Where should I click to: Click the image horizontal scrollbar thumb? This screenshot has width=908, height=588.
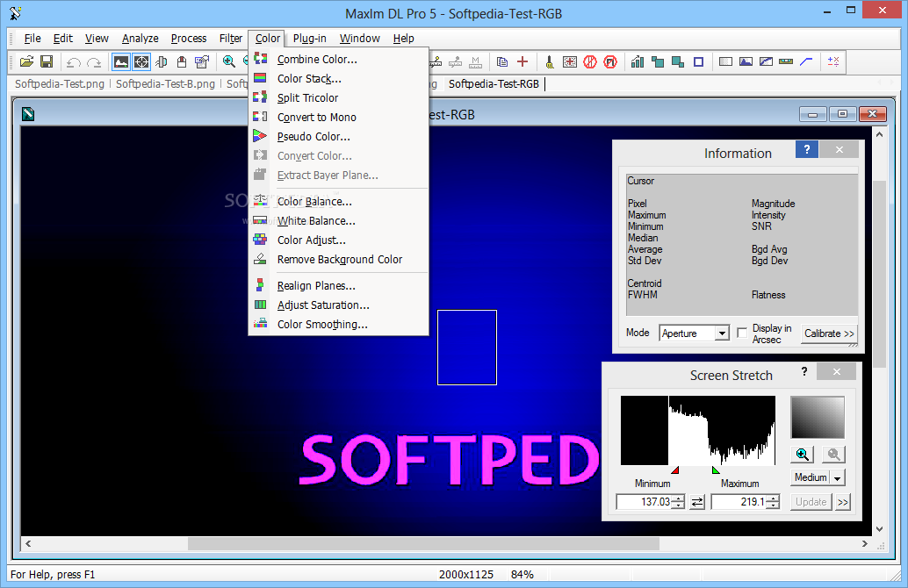pyautogui.click(x=423, y=544)
